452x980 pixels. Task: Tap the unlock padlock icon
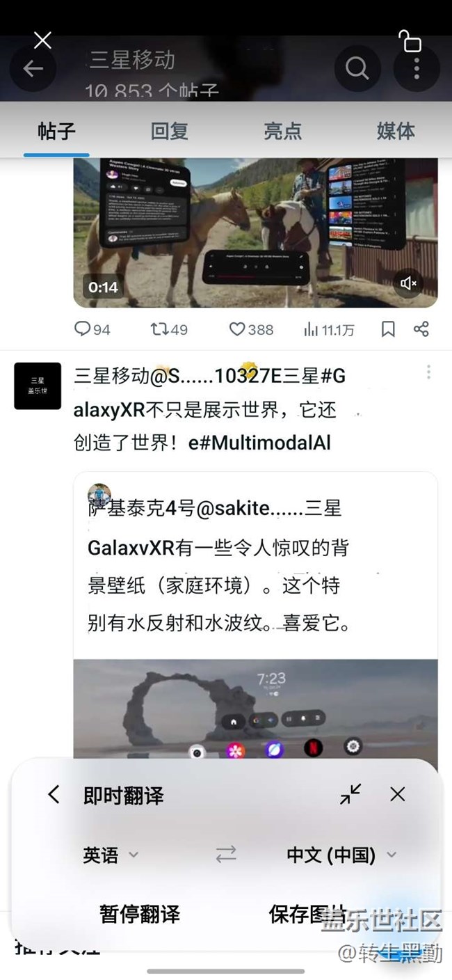tap(410, 41)
